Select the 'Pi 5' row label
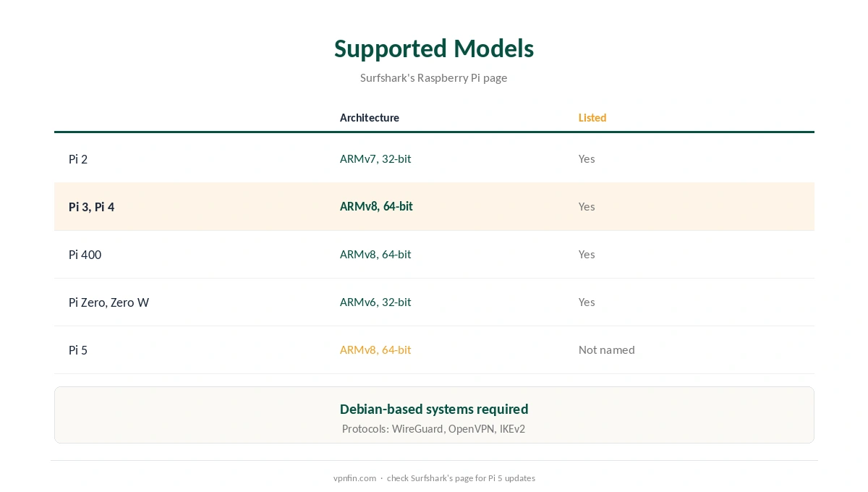Image resolution: width=868 pixels, height=492 pixels. pos(78,350)
